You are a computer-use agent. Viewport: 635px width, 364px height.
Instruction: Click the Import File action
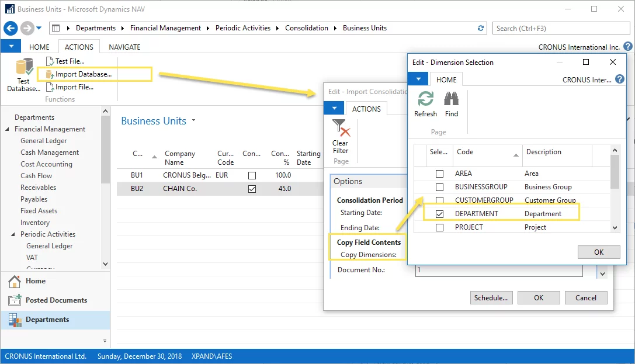pyautogui.click(x=74, y=87)
